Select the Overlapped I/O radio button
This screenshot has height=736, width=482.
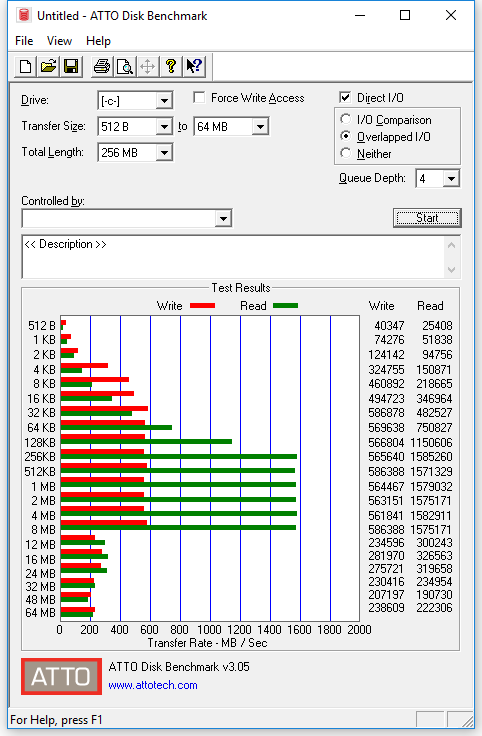346,136
